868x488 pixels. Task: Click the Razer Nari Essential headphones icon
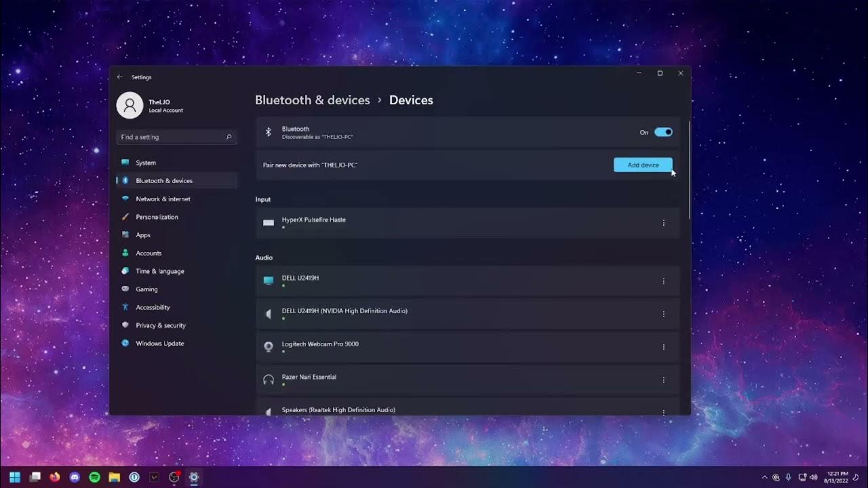269,380
